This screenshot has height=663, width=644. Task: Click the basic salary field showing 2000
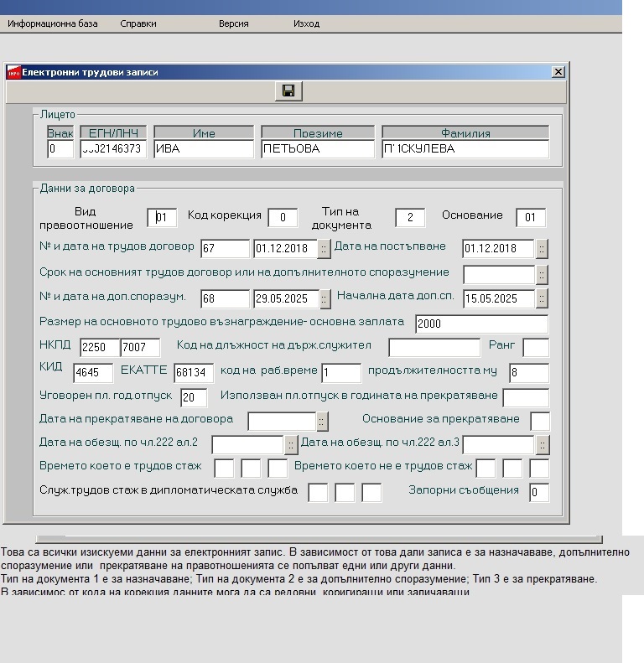pos(482,324)
